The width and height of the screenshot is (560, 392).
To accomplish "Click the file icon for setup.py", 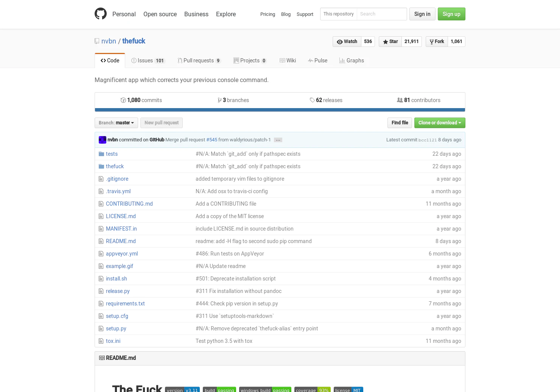I will pyautogui.click(x=101, y=328).
